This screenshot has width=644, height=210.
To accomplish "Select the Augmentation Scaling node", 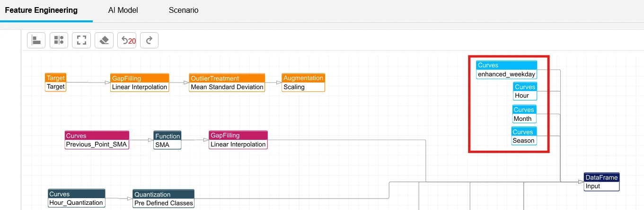I will click(x=303, y=82).
